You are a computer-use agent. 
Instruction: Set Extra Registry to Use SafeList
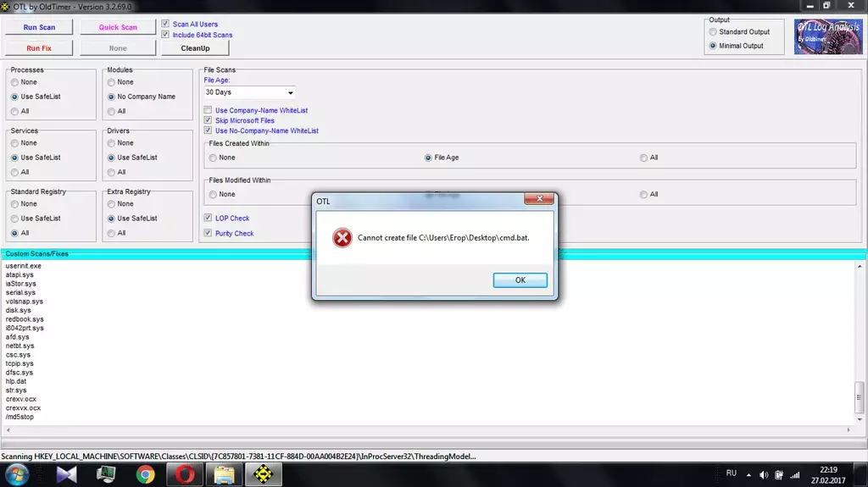pos(111,219)
